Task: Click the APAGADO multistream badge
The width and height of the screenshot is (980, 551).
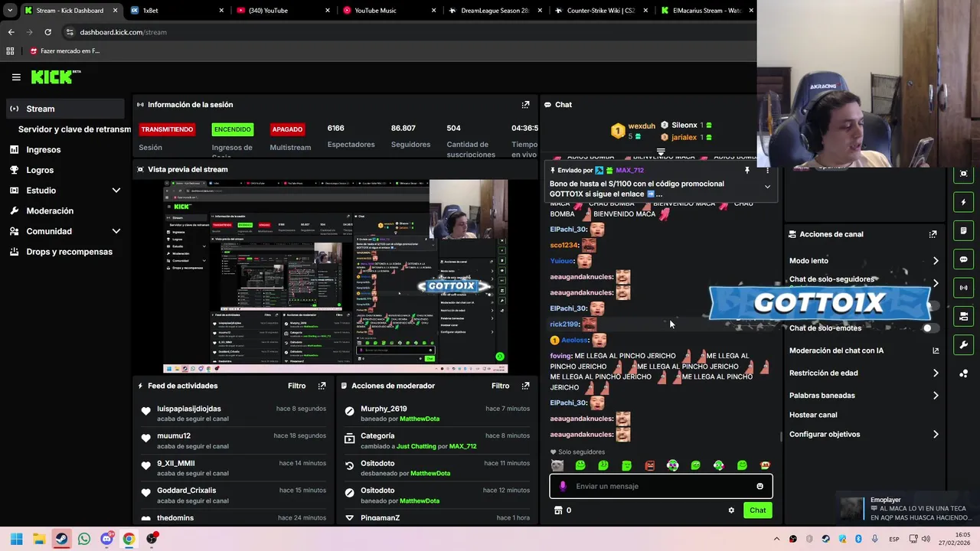Action: coord(287,129)
